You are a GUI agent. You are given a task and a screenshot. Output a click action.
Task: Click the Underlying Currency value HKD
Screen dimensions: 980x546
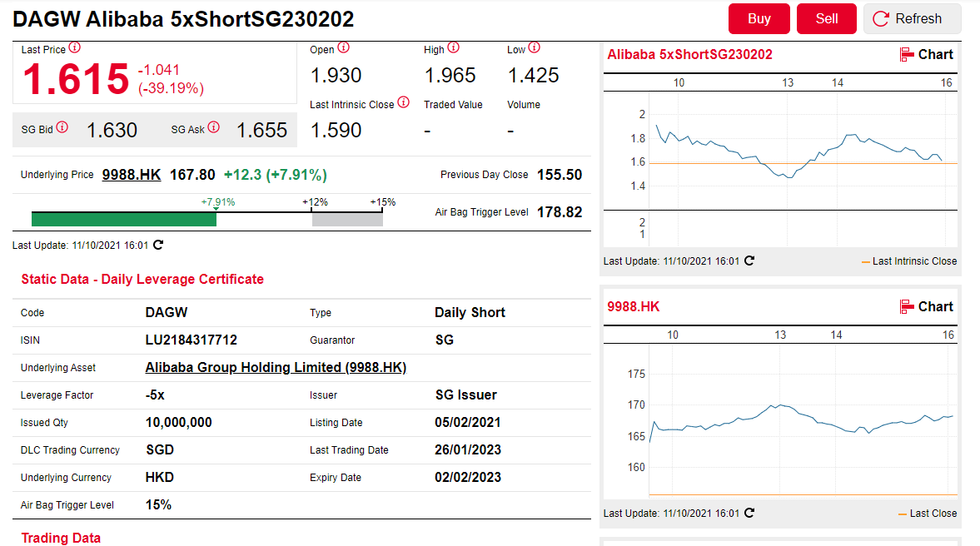160,477
